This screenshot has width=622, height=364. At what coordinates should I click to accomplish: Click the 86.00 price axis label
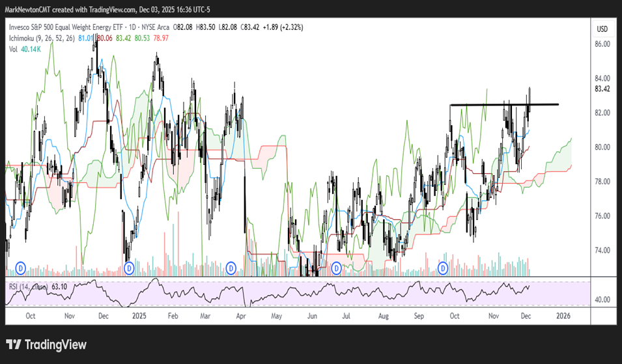pyautogui.click(x=602, y=44)
